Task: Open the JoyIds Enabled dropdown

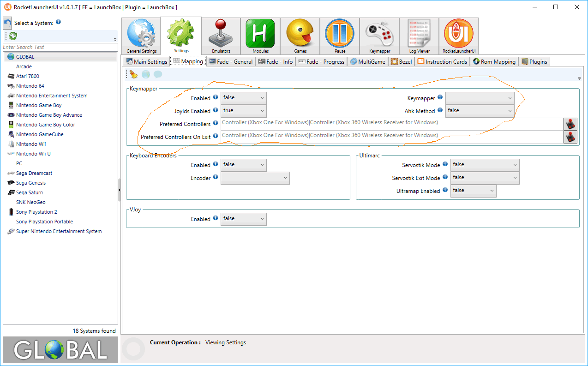Action: pos(244,111)
